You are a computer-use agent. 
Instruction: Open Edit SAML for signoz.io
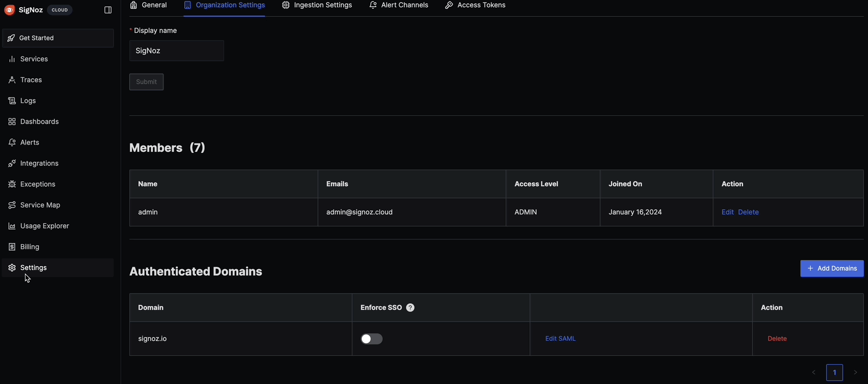[x=561, y=339]
